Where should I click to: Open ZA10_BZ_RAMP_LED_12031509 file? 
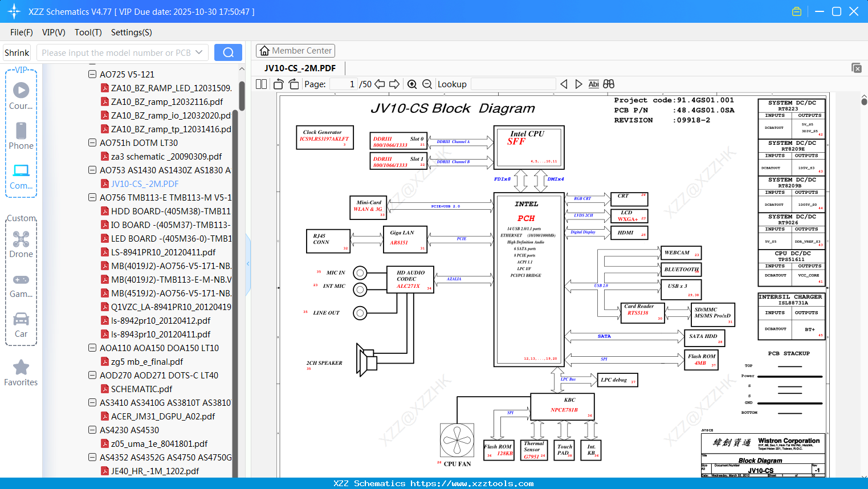[166, 88]
